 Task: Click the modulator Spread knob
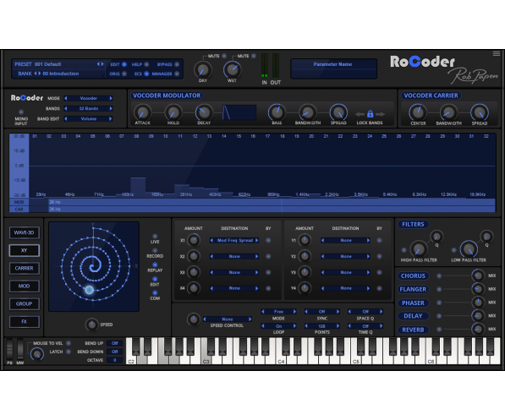[338, 112]
